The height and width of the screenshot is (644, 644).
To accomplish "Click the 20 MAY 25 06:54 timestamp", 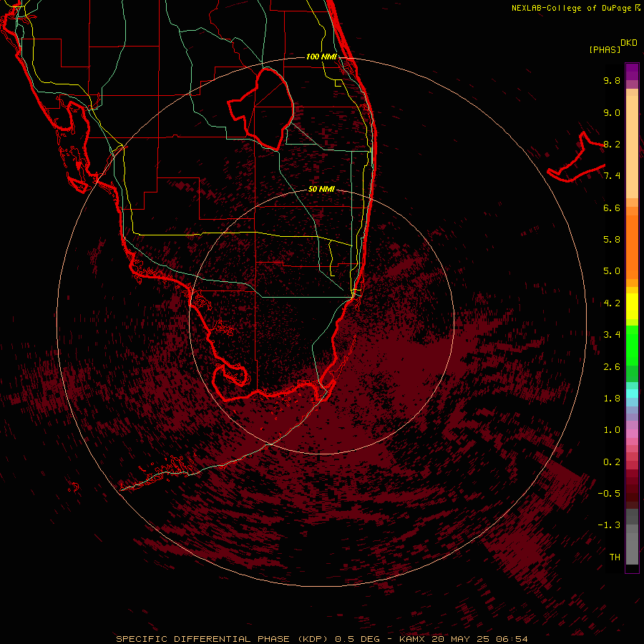I will [x=479, y=639].
